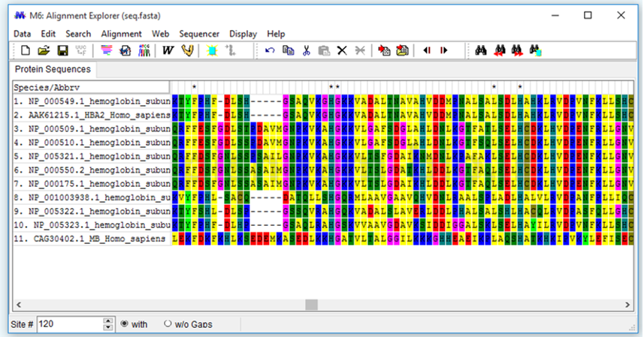This screenshot has width=644, height=337.
Task: Select the 'with' gaps radio button
Action: (125, 324)
